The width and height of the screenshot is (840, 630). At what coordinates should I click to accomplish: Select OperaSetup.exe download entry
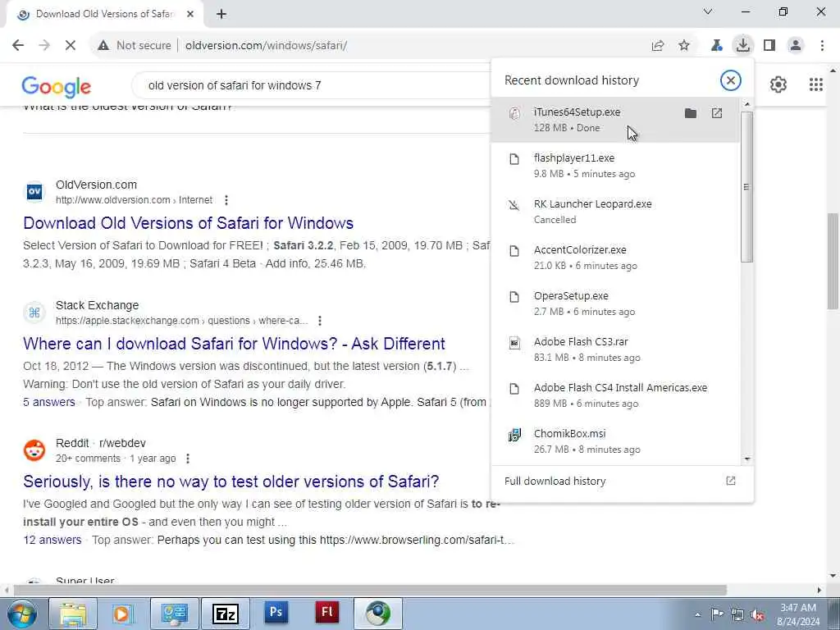tap(615, 304)
